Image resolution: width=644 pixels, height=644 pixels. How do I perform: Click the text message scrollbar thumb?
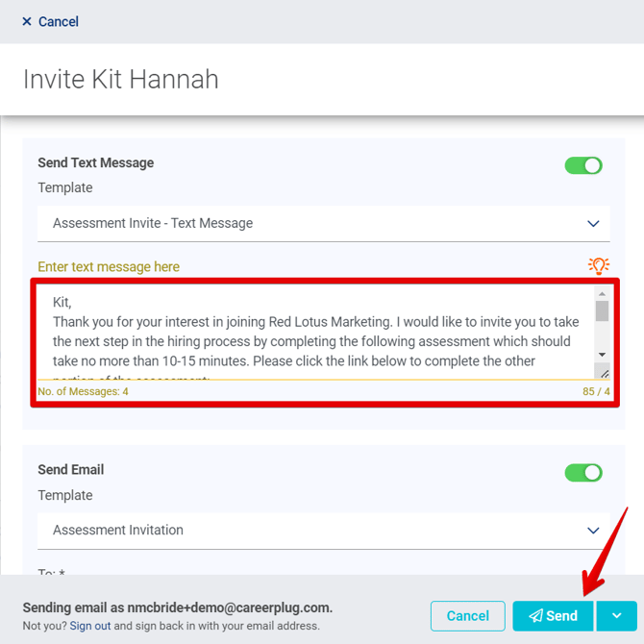click(602, 310)
